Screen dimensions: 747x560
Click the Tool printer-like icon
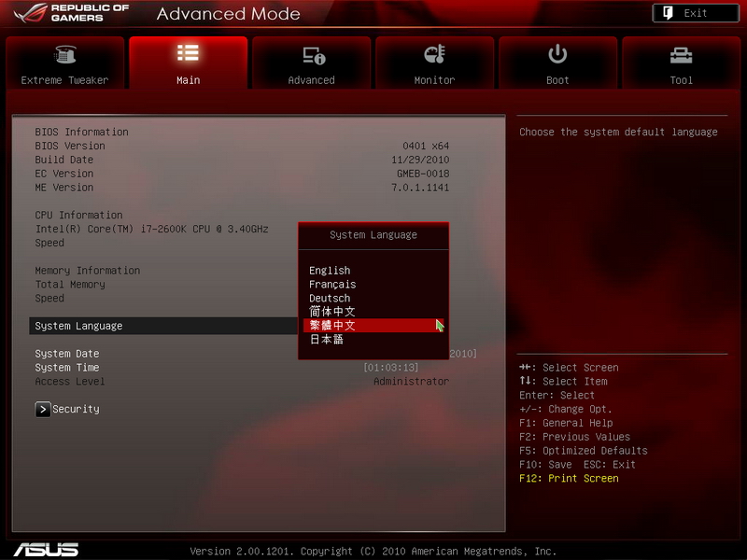pos(681,55)
